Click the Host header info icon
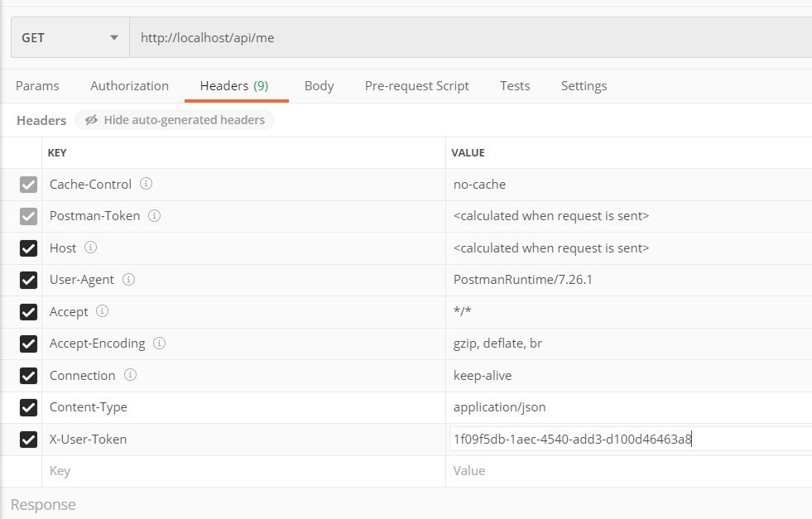The height and width of the screenshot is (519, 812). click(90, 247)
